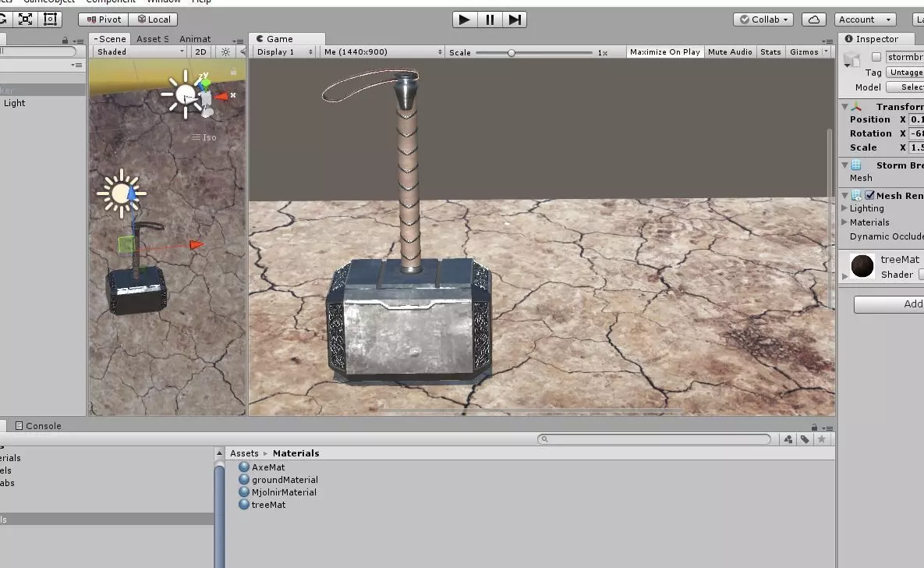Open the Me (1440x900) resolution dropdown
This screenshot has width=924, height=568.
click(383, 52)
